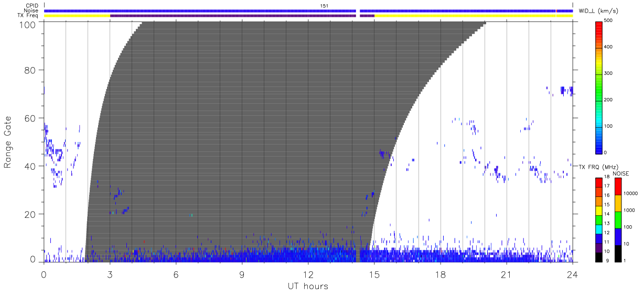Click the 40 tick on Range Gate axis
Image resolution: width=644 pixels, height=297 pixels.
[x=30, y=166]
